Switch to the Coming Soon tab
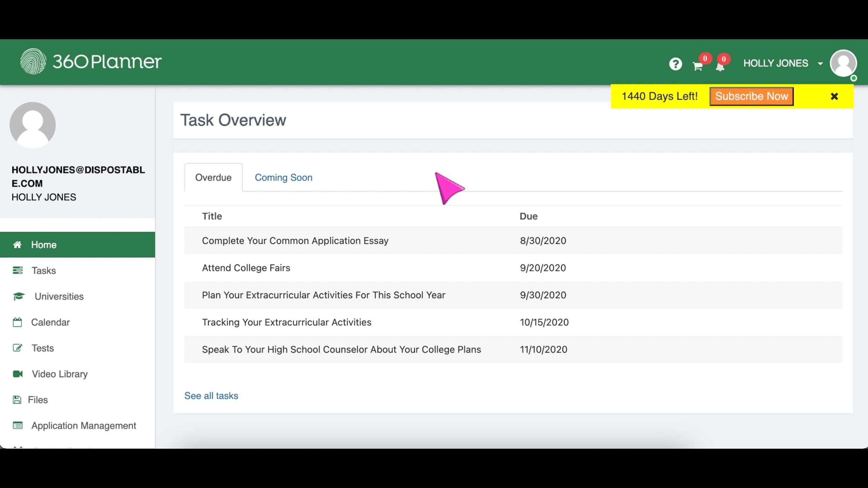Screen dimensions: 868x488 [x=284, y=177]
